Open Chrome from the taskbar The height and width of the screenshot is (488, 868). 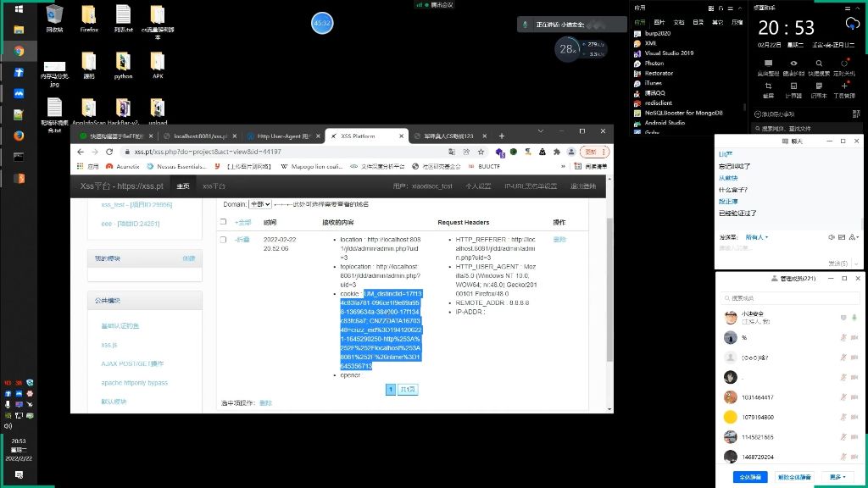point(19,51)
